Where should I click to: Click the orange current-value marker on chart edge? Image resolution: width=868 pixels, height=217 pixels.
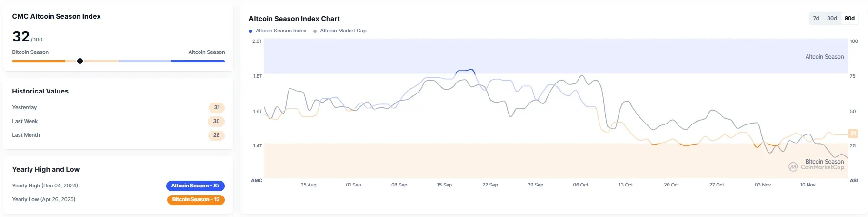(853, 134)
